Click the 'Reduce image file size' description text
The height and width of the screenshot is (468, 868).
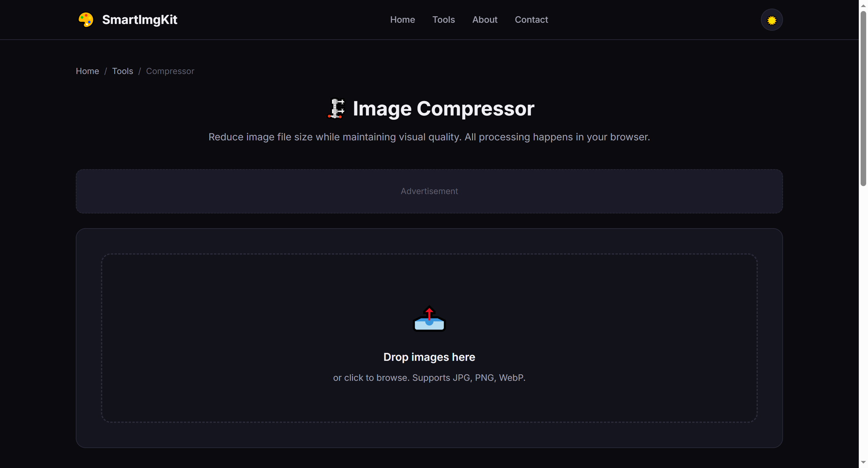pos(429,137)
